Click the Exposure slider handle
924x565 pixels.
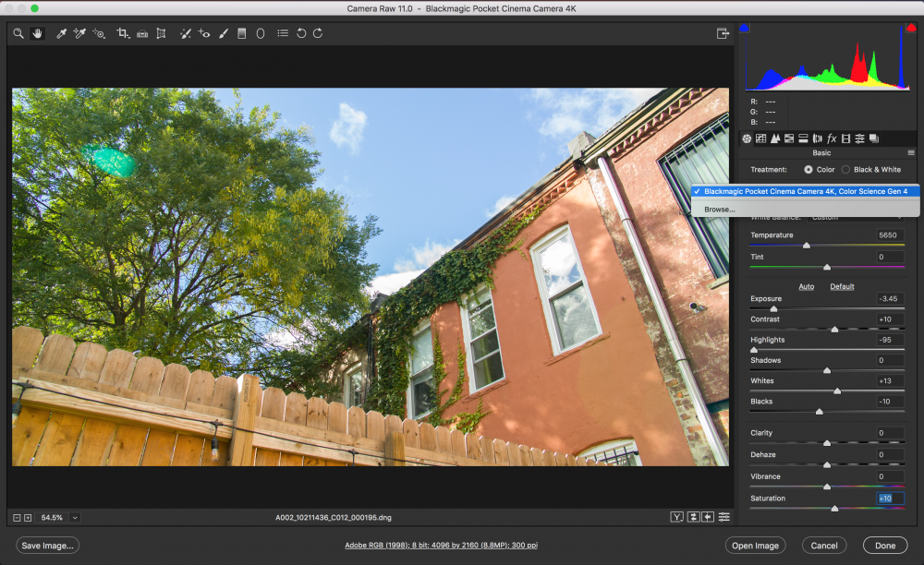point(774,309)
